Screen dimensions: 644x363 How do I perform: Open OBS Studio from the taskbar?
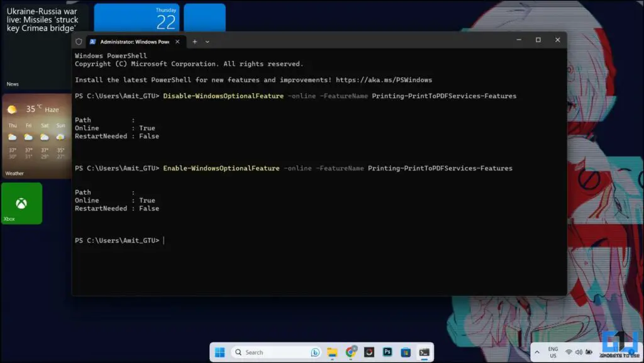pyautogui.click(x=369, y=352)
